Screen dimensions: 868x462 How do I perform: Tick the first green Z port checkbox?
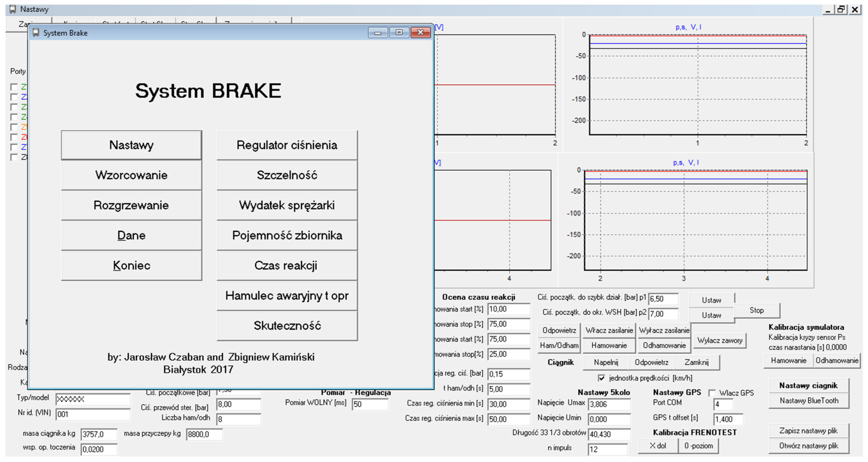(x=14, y=87)
